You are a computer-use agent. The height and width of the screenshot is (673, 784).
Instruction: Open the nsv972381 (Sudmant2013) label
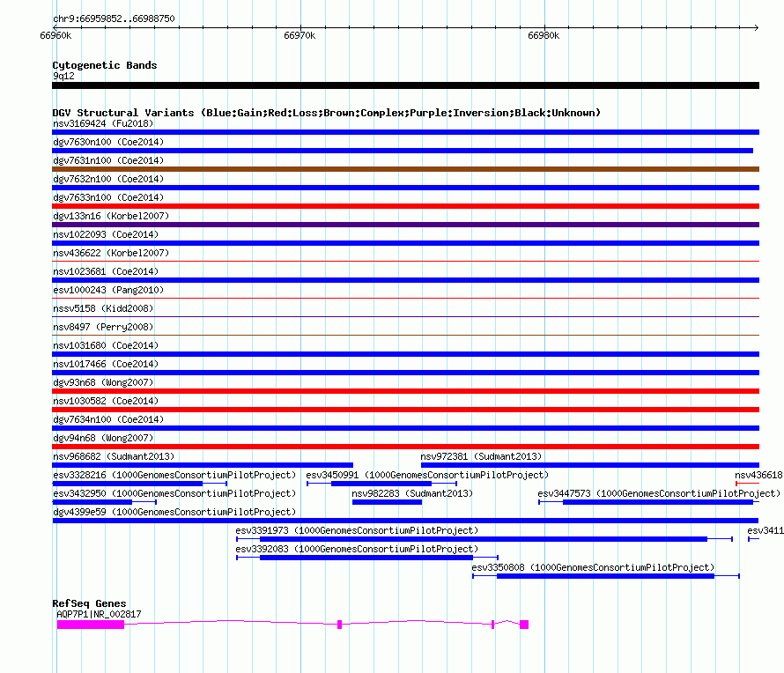(x=481, y=456)
